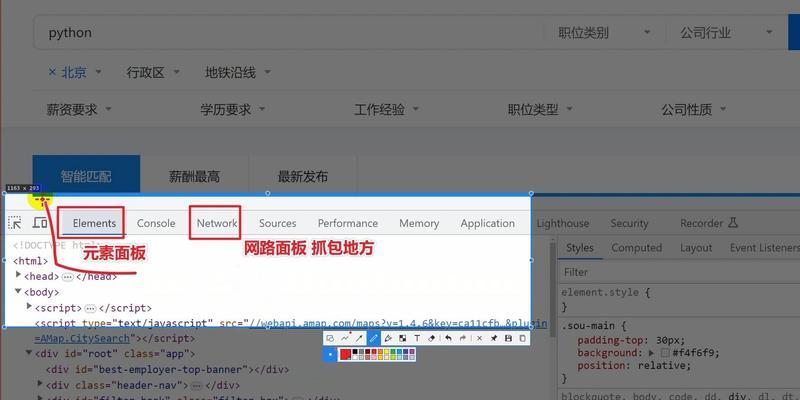The image size is (800, 400).
Task: Select the marker pen tool
Action: pos(388,338)
